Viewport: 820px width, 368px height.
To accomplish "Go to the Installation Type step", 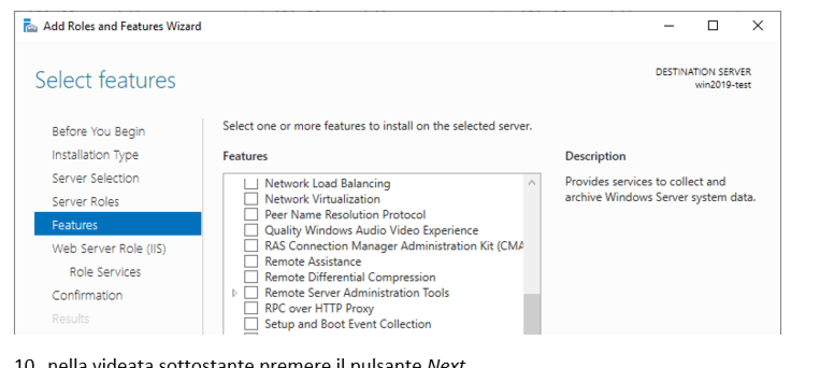I will tap(95, 155).
